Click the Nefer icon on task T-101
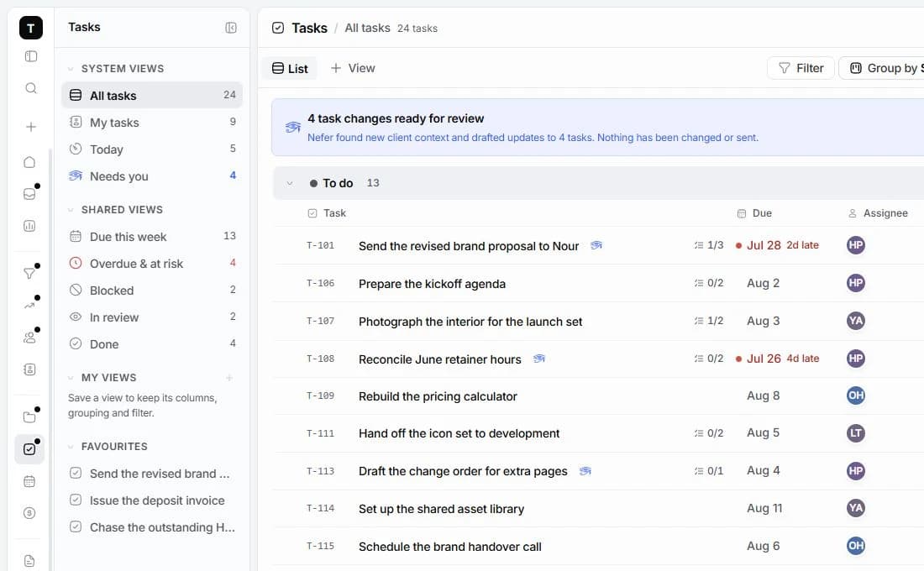The height and width of the screenshot is (571, 924). click(596, 245)
